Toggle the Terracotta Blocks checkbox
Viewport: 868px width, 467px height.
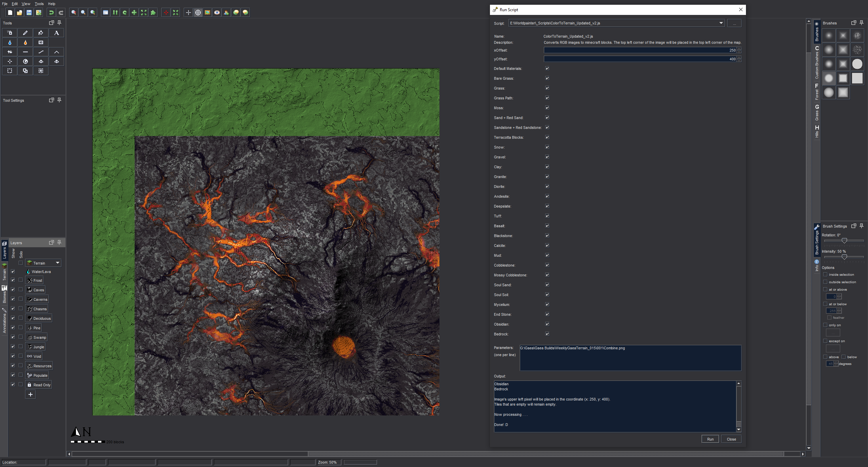point(547,137)
